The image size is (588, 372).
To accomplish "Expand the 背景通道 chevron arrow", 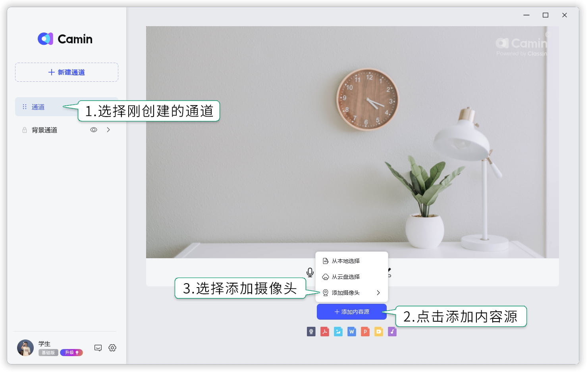I will click(108, 130).
